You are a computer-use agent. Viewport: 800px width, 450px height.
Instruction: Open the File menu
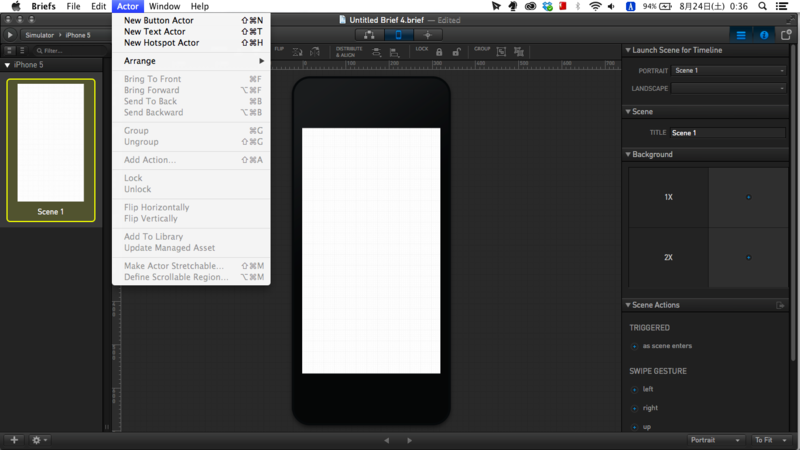(73, 6)
